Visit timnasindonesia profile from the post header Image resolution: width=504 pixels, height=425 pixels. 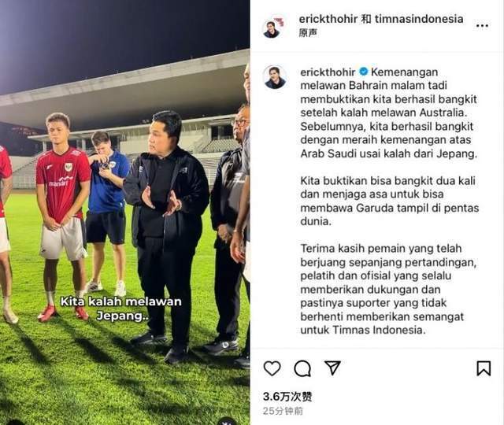click(419, 19)
